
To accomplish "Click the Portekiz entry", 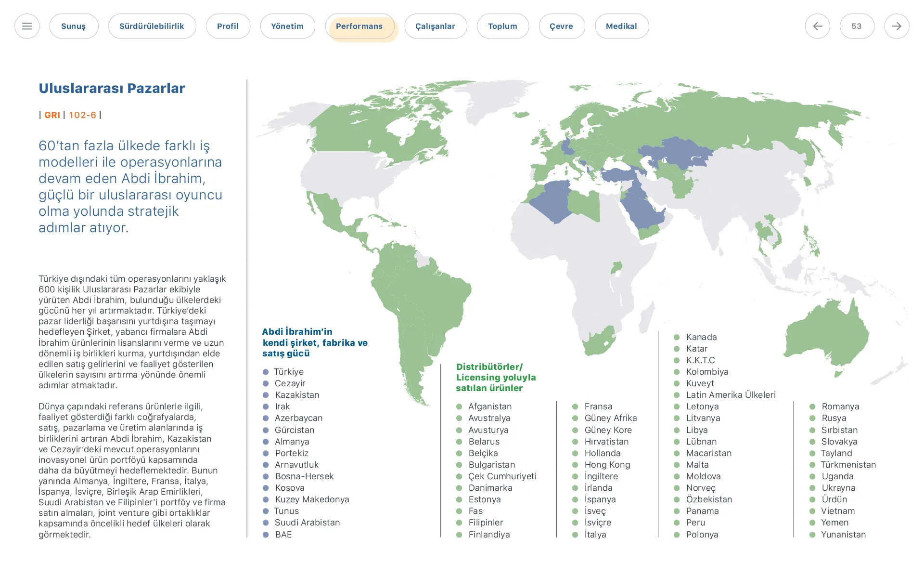I will (x=292, y=453).
